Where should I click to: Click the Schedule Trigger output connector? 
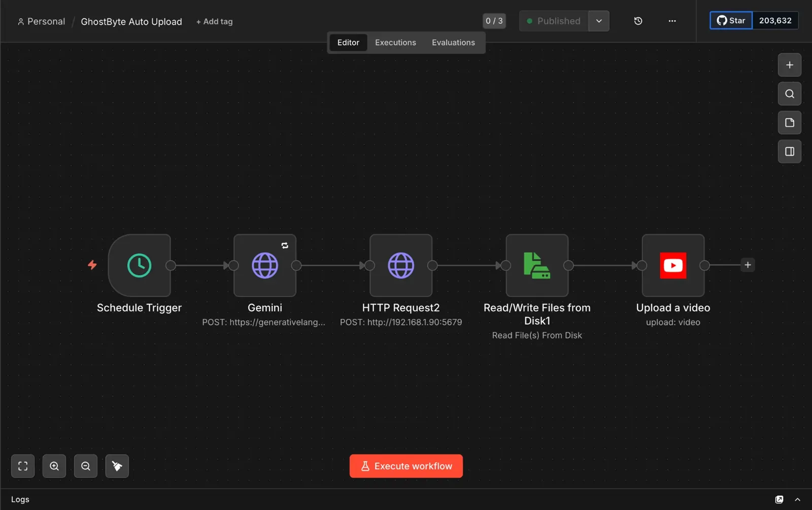(171, 265)
